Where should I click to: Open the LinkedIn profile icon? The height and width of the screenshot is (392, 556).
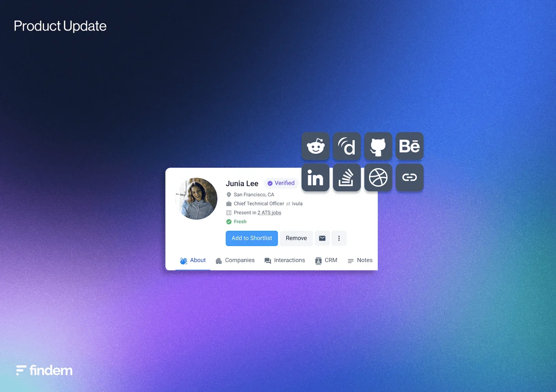[316, 177]
